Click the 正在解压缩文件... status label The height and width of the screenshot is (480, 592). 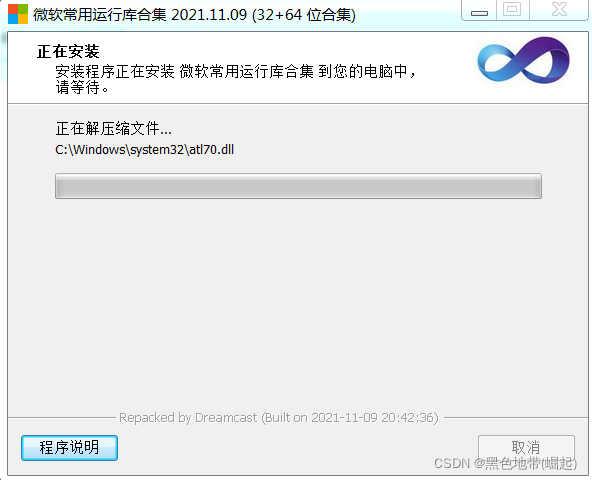pos(114,129)
